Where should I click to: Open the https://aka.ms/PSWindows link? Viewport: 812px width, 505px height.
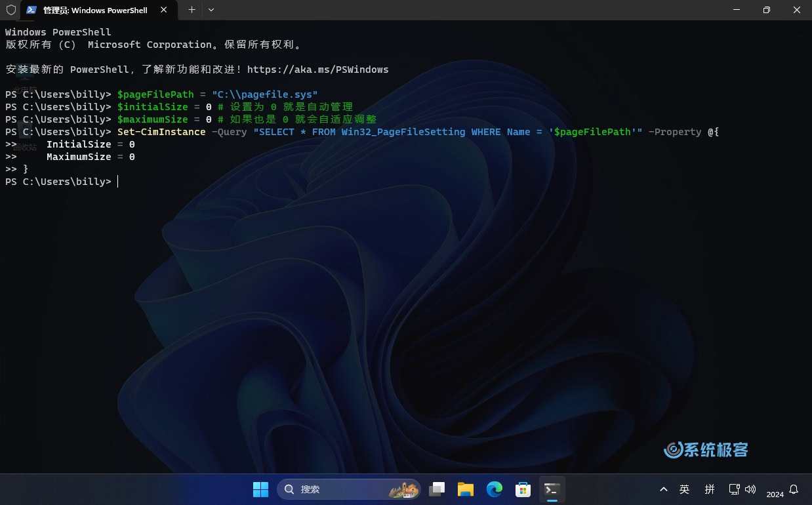coord(318,70)
